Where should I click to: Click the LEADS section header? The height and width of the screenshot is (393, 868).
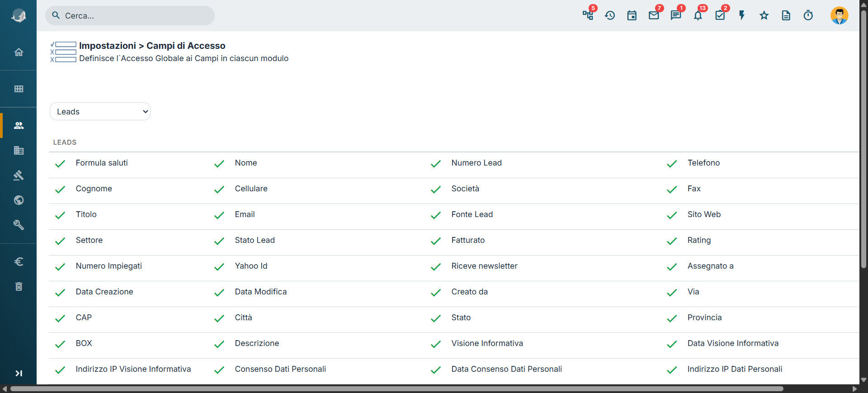click(x=65, y=142)
